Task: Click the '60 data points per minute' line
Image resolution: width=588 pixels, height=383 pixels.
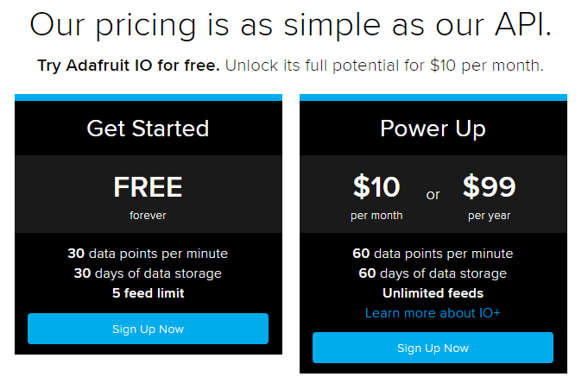Action: (433, 254)
